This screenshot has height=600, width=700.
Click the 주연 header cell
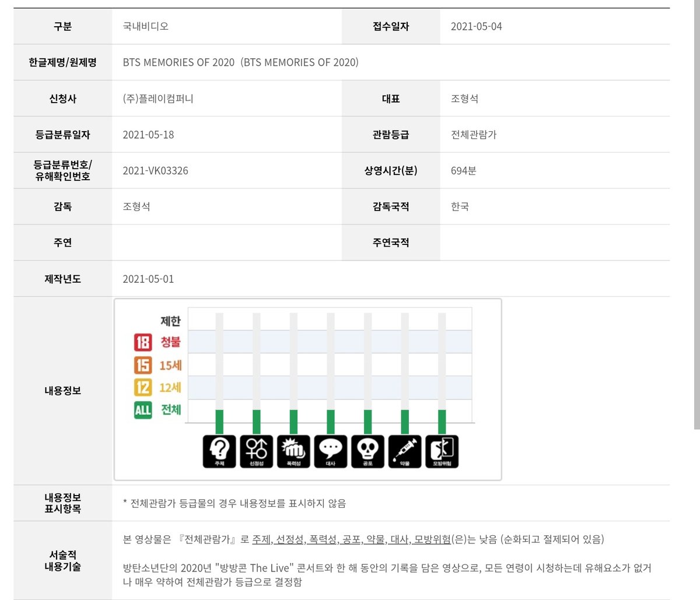tap(63, 243)
